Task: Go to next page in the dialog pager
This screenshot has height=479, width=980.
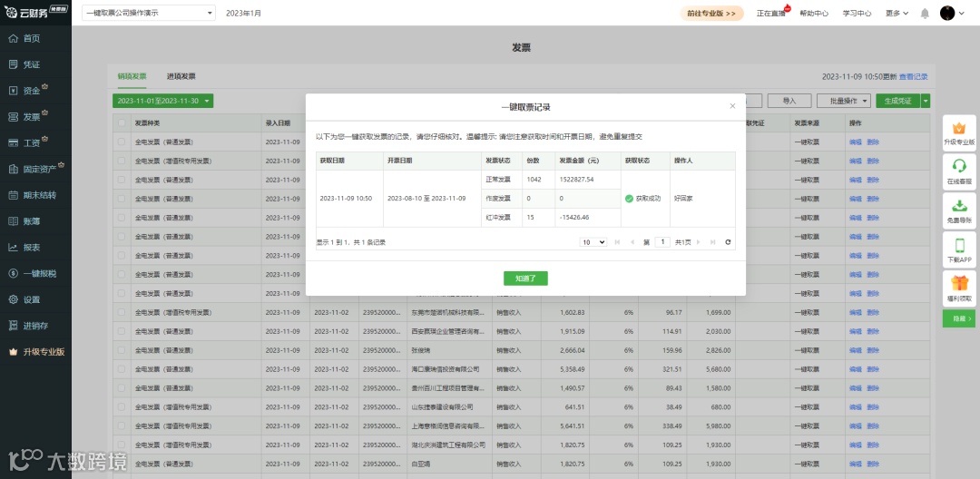Action: click(698, 241)
